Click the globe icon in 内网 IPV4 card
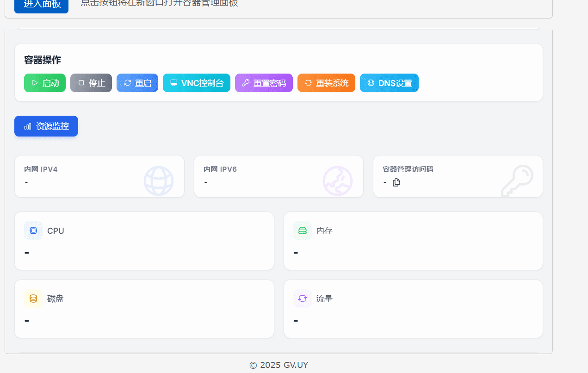This screenshot has height=373, width=588. pyautogui.click(x=159, y=180)
